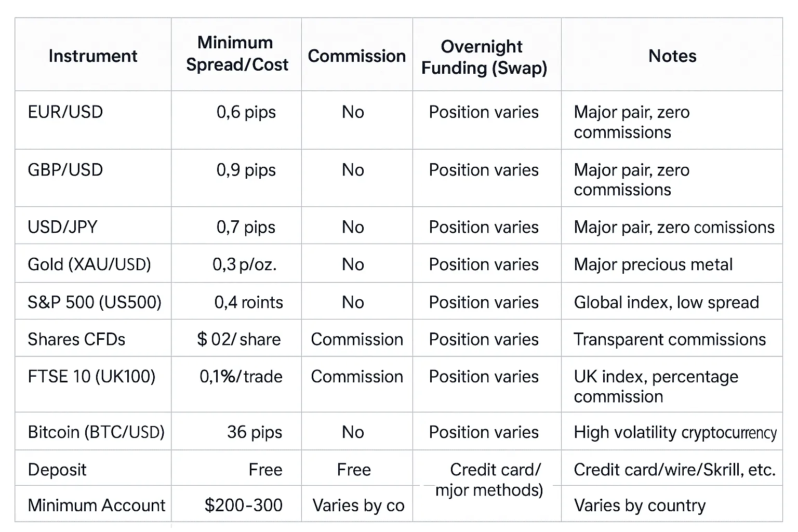Click the Shares CFDs instrument cell
Image resolution: width=798 pixels, height=532 pixels.
tap(76, 339)
